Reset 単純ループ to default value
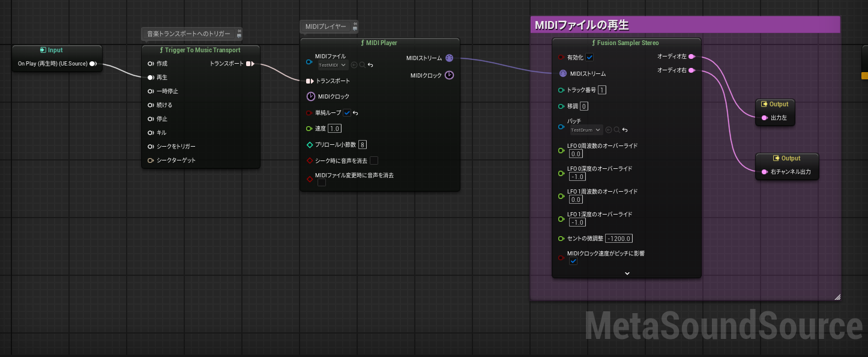 pos(356,113)
